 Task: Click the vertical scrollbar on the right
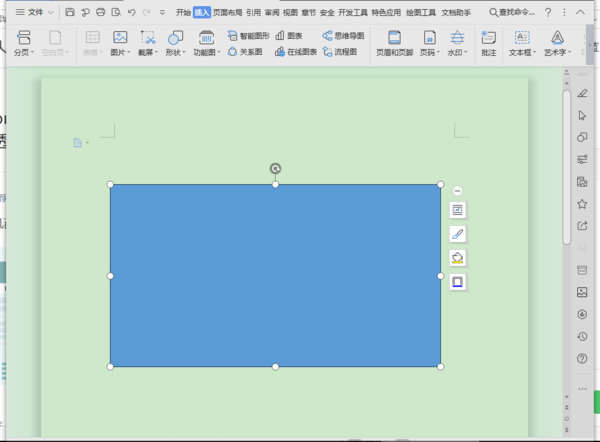click(x=567, y=165)
